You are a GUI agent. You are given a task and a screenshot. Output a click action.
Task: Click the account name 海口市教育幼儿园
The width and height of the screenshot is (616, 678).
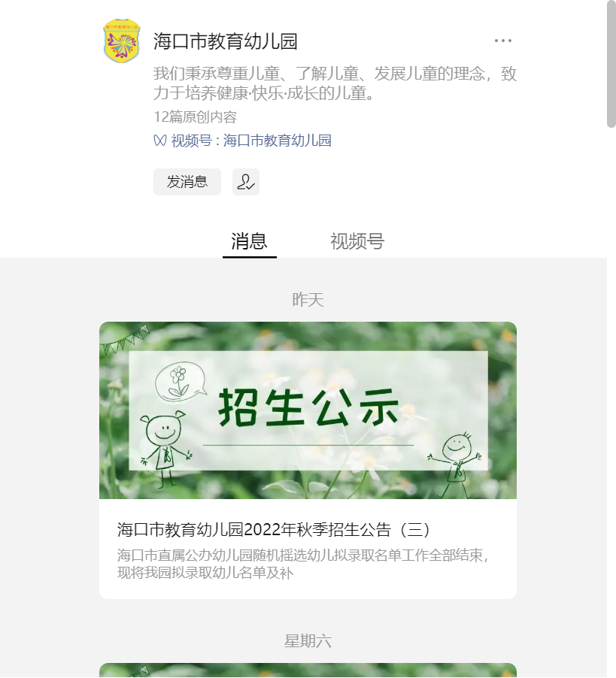click(226, 41)
